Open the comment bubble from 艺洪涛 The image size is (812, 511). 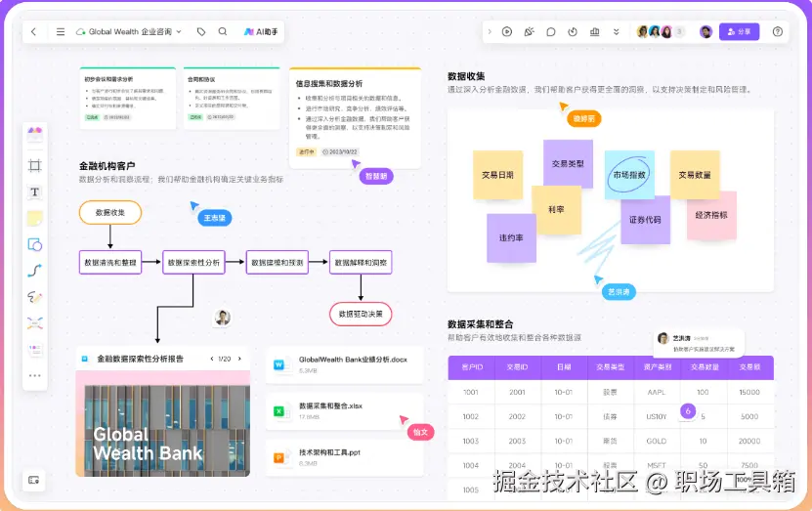pyautogui.click(x=699, y=343)
